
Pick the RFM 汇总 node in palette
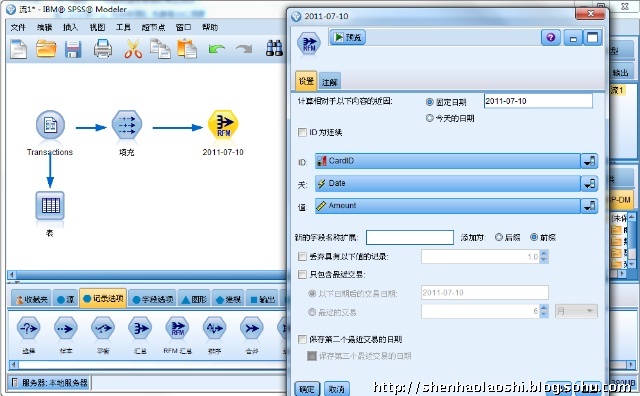[x=178, y=329]
